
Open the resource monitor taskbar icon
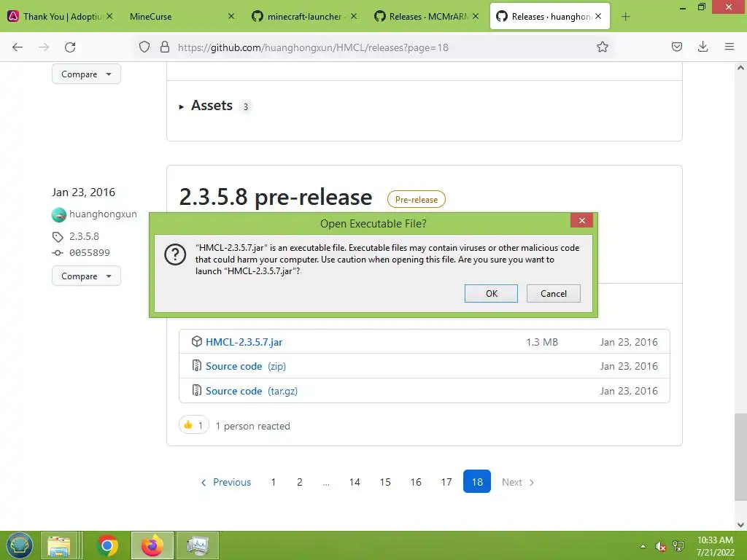click(198, 545)
